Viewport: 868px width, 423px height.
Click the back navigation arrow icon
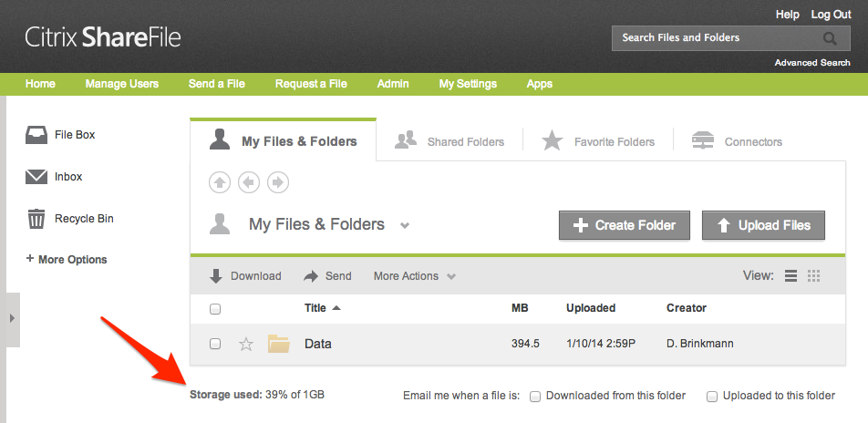pyautogui.click(x=249, y=182)
